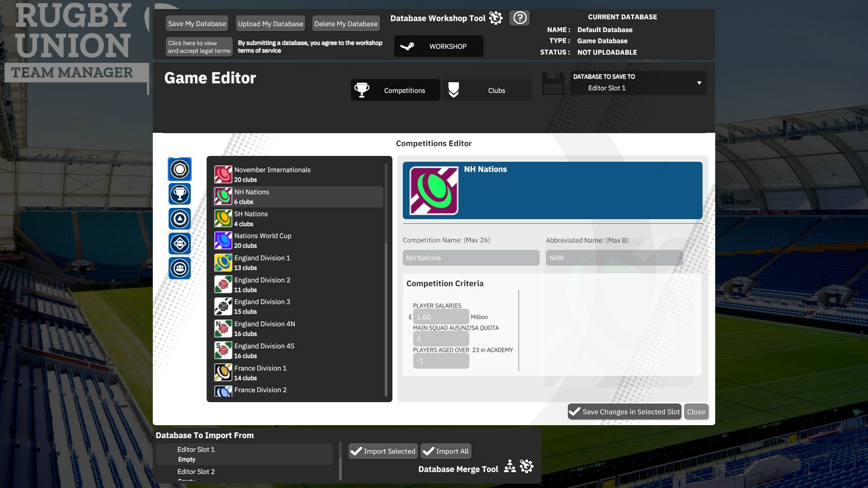The image size is (868, 488).
Task: Select NH Nations from the competitions list
Action: point(297,196)
